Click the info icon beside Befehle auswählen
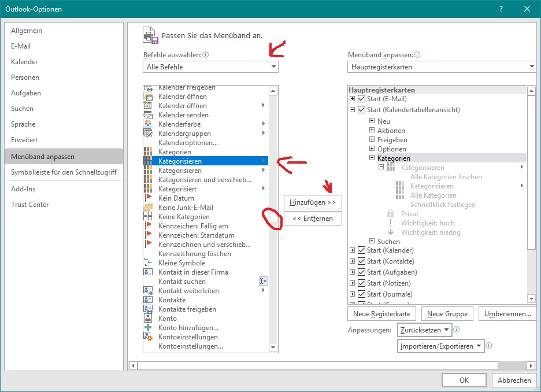This screenshot has width=541, height=392. point(206,54)
